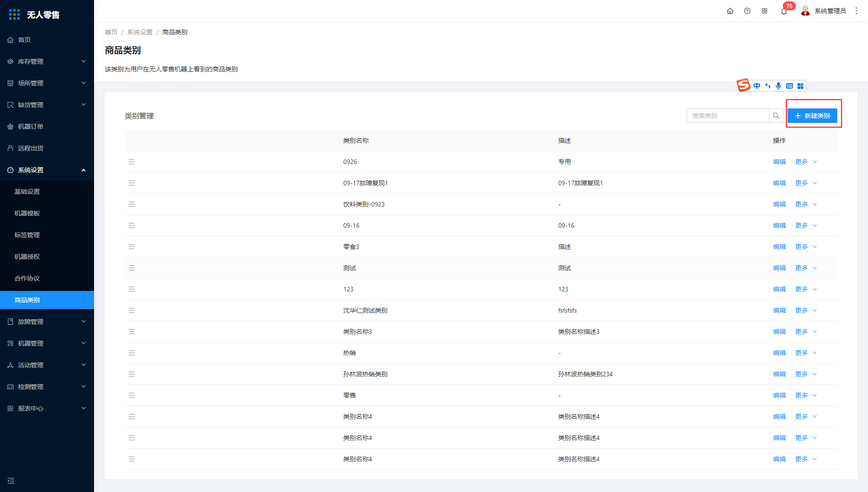Collapse the sidebar with bottom menu icon
This screenshot has height=492, width=868.
(x=11, y=481)
